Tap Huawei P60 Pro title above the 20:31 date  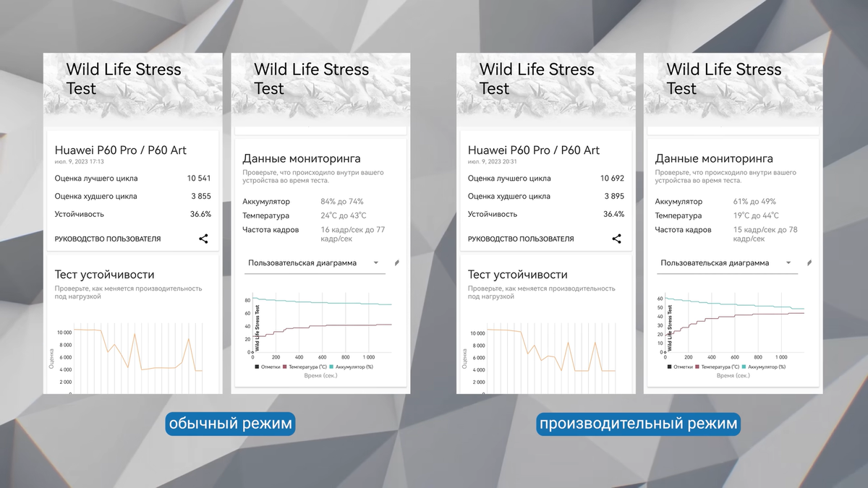pos(534,150)
